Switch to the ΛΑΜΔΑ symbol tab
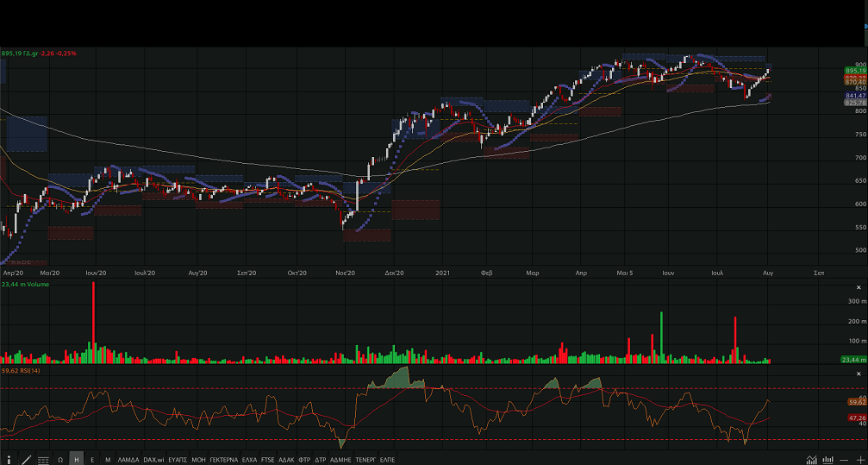The image size is (868, 465). (128, 460)
